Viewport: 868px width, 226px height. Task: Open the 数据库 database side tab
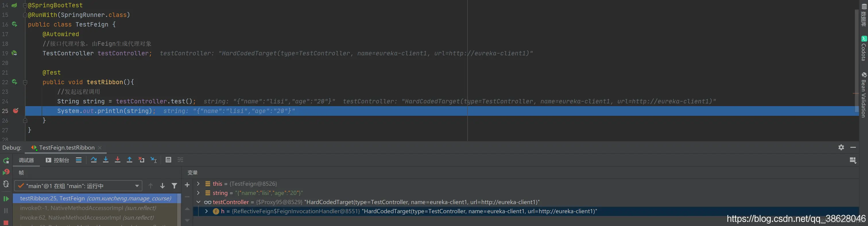point(864,15)
